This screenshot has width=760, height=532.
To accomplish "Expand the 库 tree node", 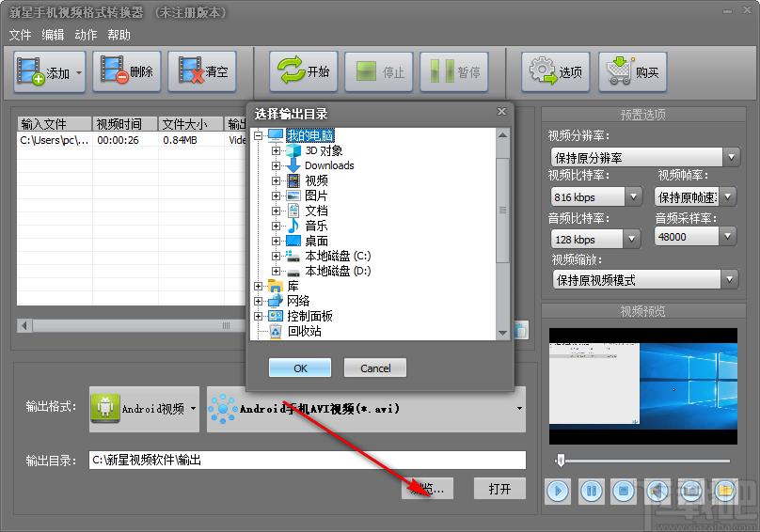I will point(259,286).
